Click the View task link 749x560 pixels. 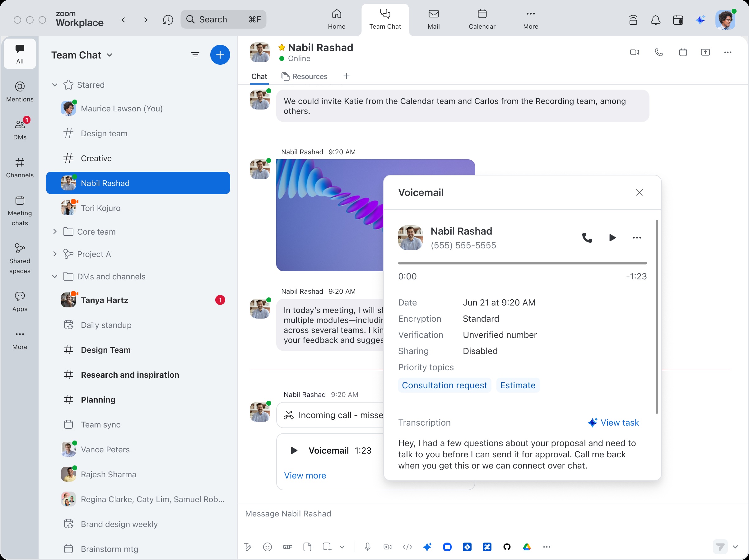pyautogui.click(x=613, y=422)
